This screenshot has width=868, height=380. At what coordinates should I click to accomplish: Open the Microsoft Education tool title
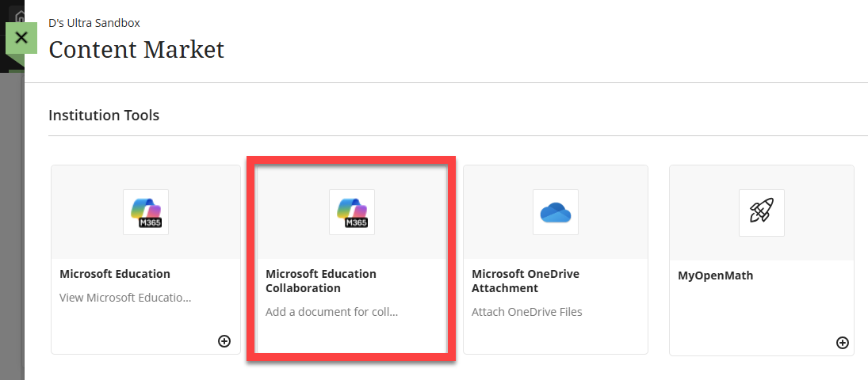point(115,274)
